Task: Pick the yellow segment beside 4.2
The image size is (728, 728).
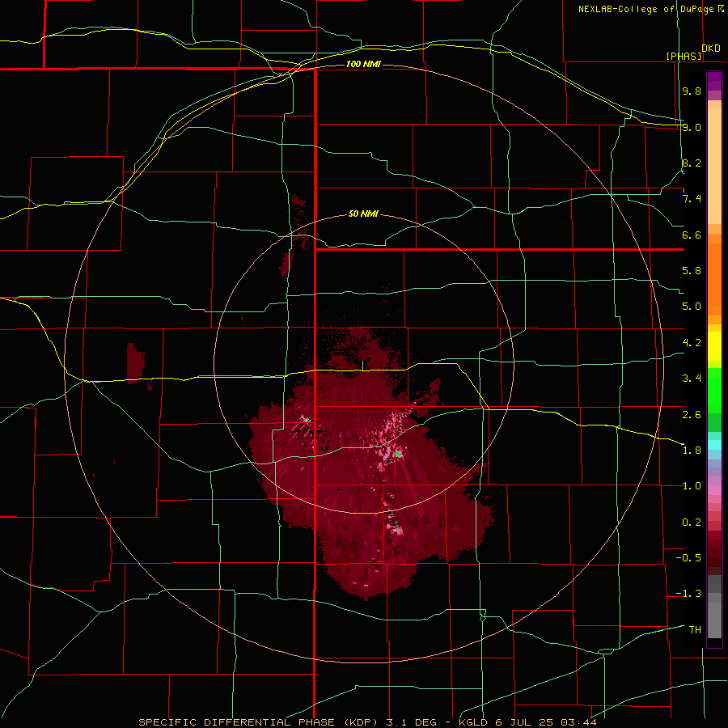Action: coord(714,346)
